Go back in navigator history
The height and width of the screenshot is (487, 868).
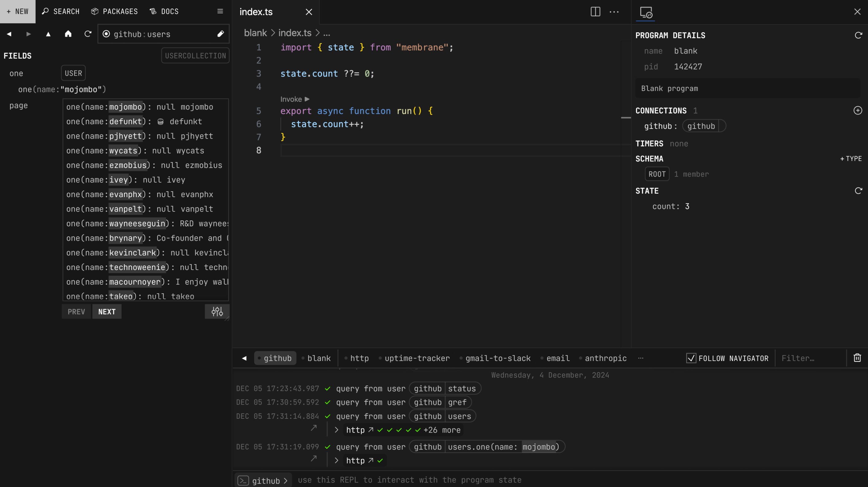(x=9, y=34)
